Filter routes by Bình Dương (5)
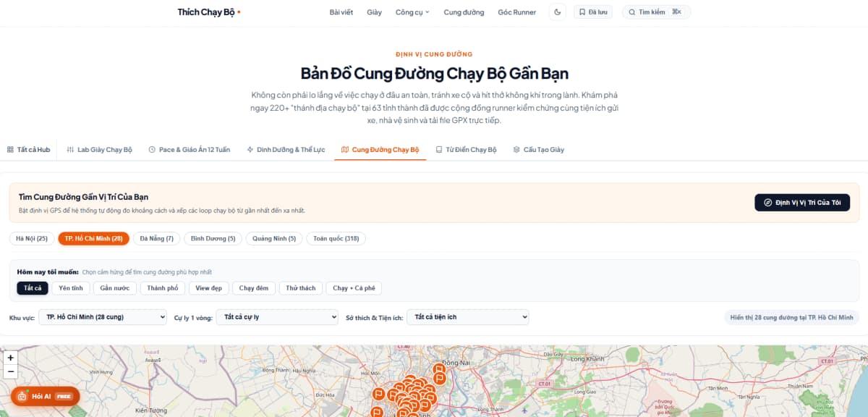Viewport: 868px width, 417px height. click(213, 238)
